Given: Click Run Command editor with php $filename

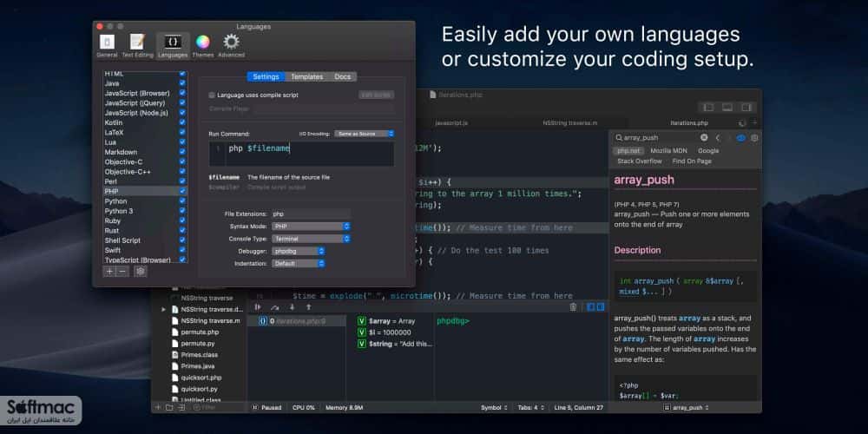Looking at the screenshot, I should pos(302,154).
